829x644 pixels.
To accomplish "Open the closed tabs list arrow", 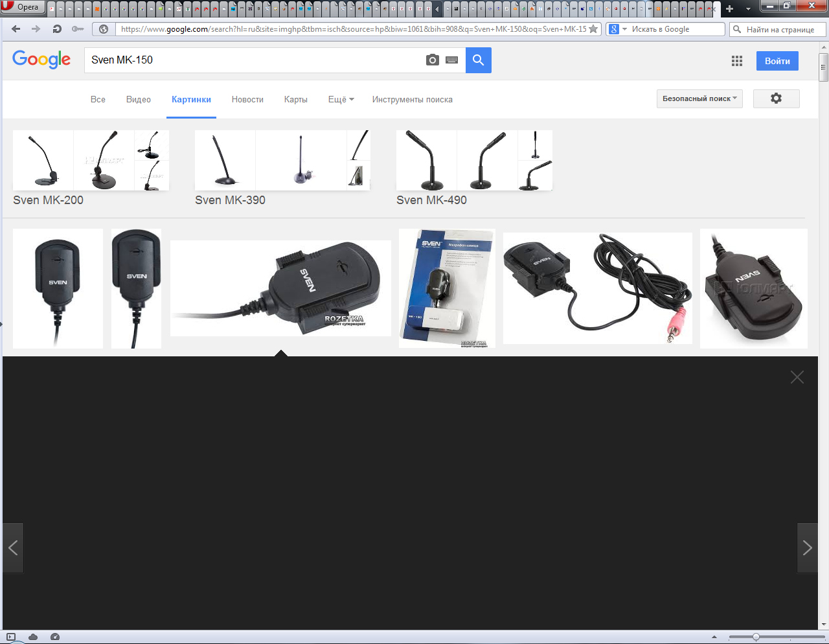I will click(x=749, y=8).
